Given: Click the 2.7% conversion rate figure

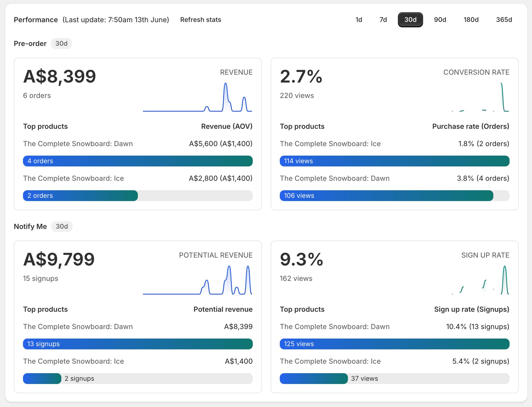Looking at the screenshot, I should click(301, 76).
